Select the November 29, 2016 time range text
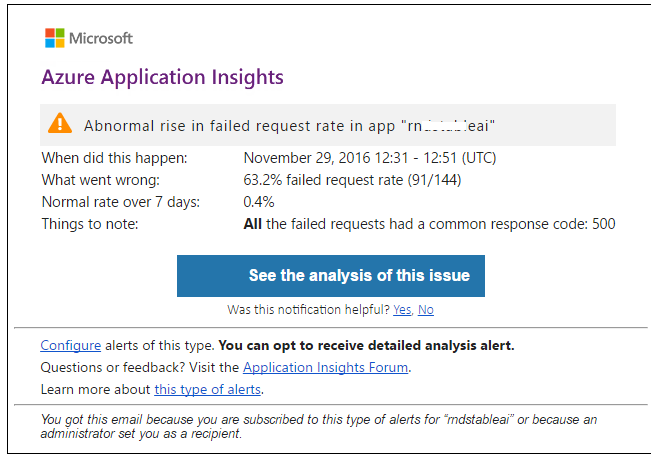The height and width of the screenshot is (455, 651). [369, 158]
